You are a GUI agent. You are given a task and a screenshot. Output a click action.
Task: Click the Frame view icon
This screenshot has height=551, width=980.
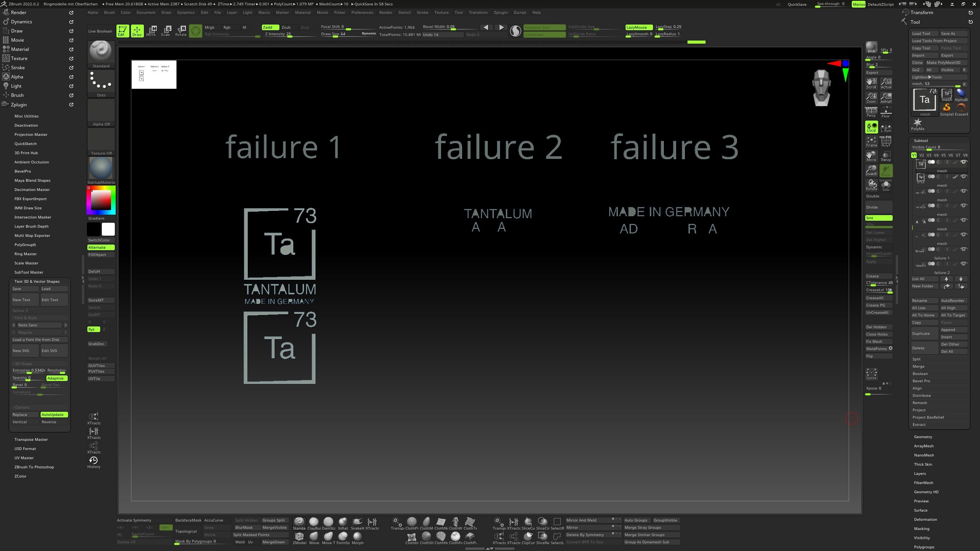[871, 142]
